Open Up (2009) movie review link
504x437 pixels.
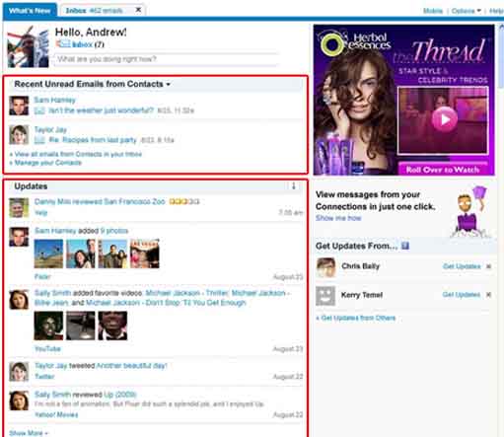click(x=119, y=395)
